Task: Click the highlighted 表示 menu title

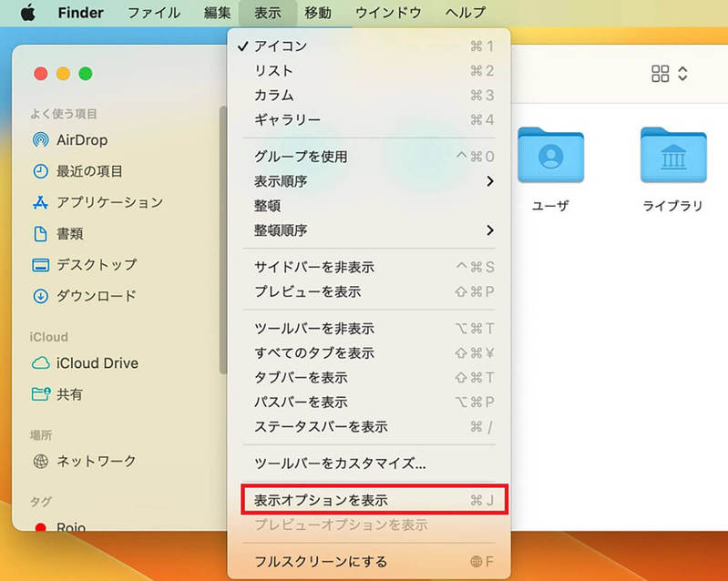Action: pos(268,13)
